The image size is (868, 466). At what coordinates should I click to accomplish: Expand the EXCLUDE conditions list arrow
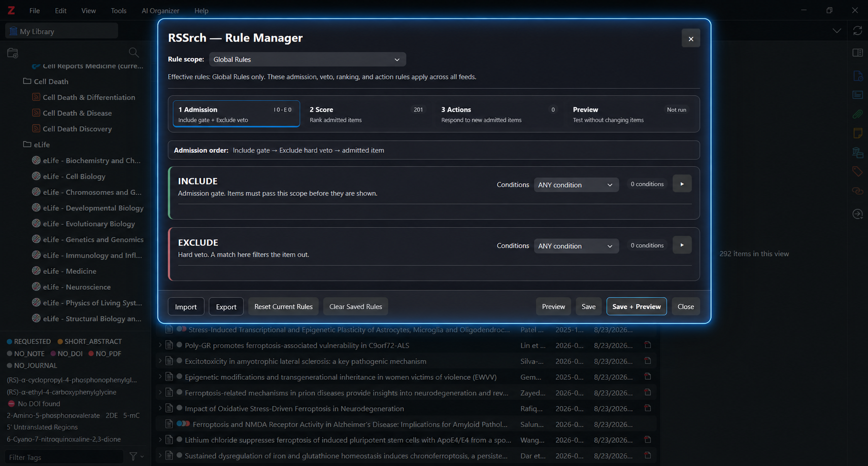point(682,245)
